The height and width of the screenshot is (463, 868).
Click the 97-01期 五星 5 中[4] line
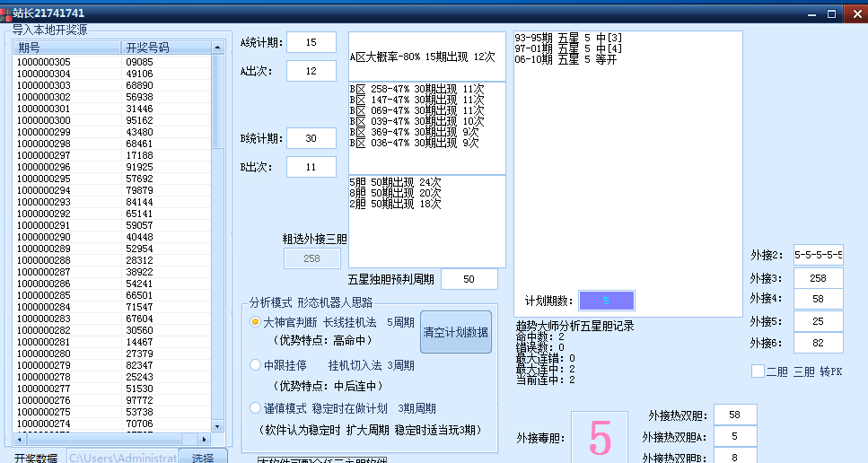pyautogui.click(x=568, y=48)
